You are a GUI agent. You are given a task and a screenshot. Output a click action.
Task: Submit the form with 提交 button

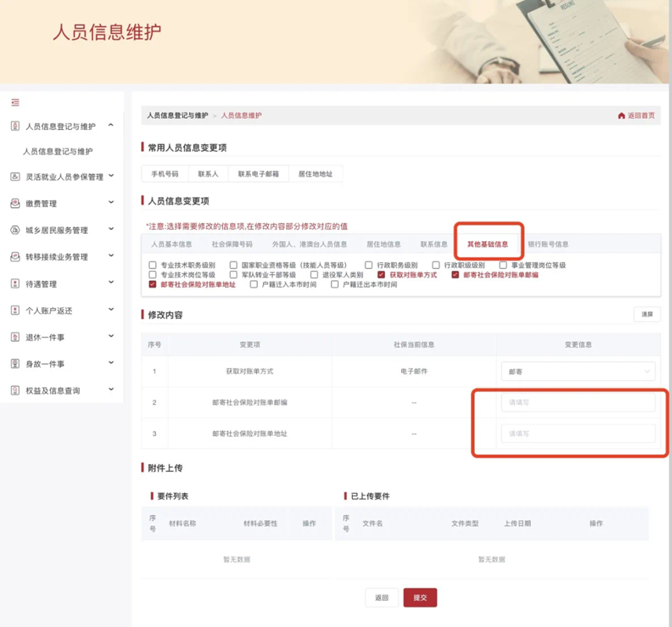coord(420,597)
